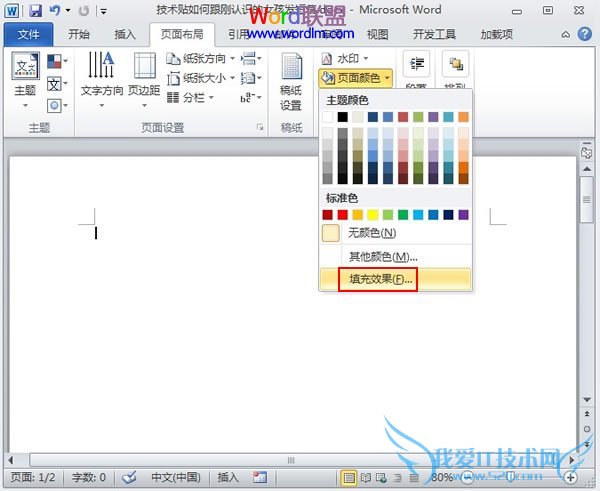
Task: Click the zoom in plus button
Action: (x=570, y=477)
